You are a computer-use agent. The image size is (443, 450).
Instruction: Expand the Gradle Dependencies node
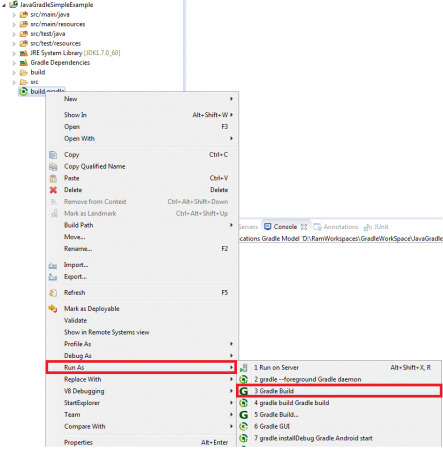14,63
